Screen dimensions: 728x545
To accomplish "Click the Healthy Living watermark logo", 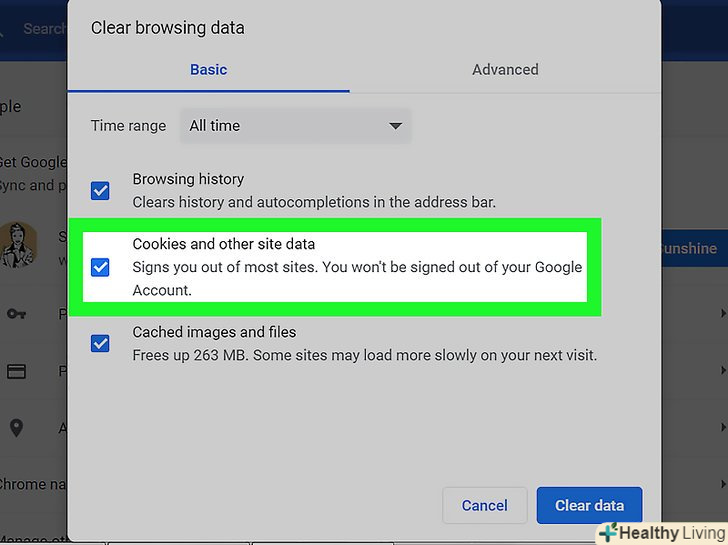I will (x=661, y=533).
